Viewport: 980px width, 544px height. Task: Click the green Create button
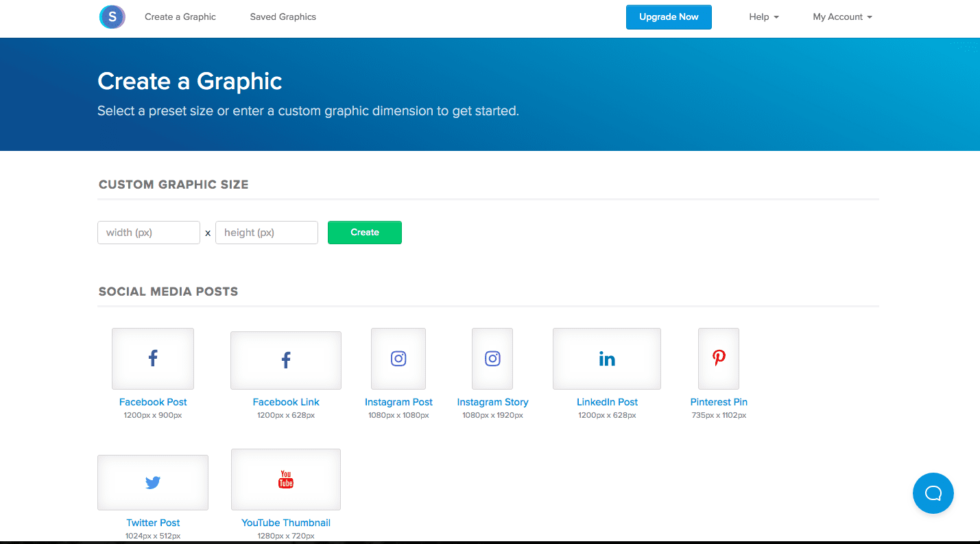tap(365, 233)
